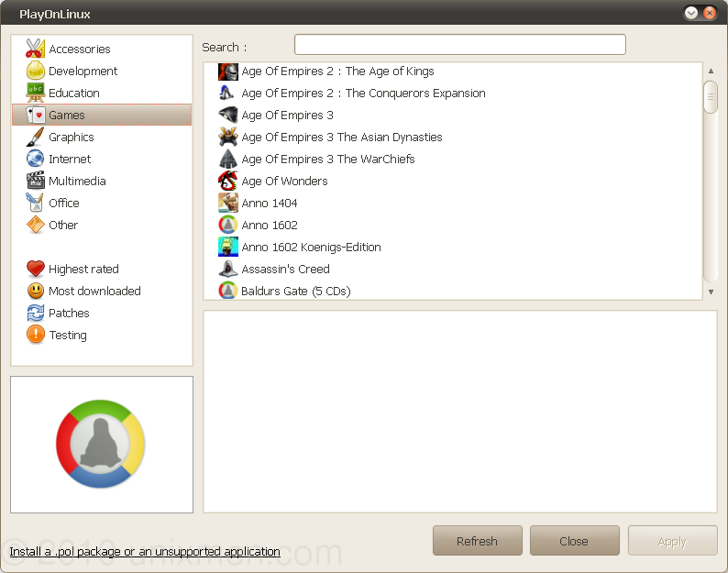This screenshot has width=728, height=573.
Task: Click the Office pencil cup icon
Action: pos(35,203)
